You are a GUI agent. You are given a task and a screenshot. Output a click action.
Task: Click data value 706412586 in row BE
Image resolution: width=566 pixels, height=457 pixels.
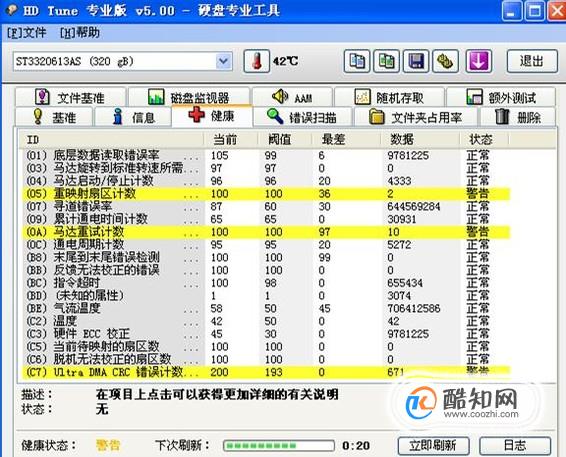click(414, 309)
